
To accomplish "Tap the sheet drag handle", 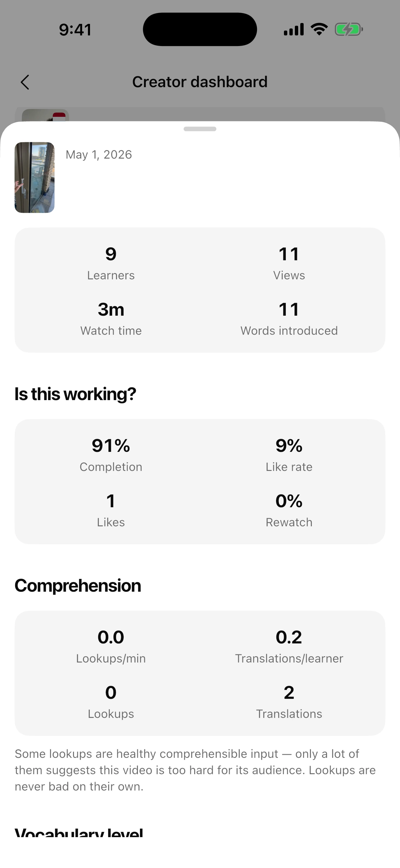I will point(200,129).
